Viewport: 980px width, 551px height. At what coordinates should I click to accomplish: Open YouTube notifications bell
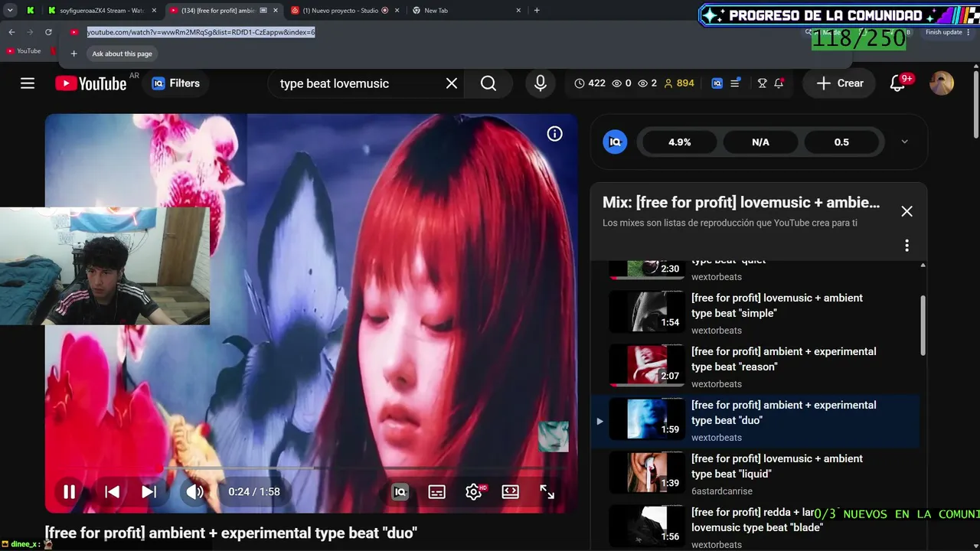(x=897, y=83)
